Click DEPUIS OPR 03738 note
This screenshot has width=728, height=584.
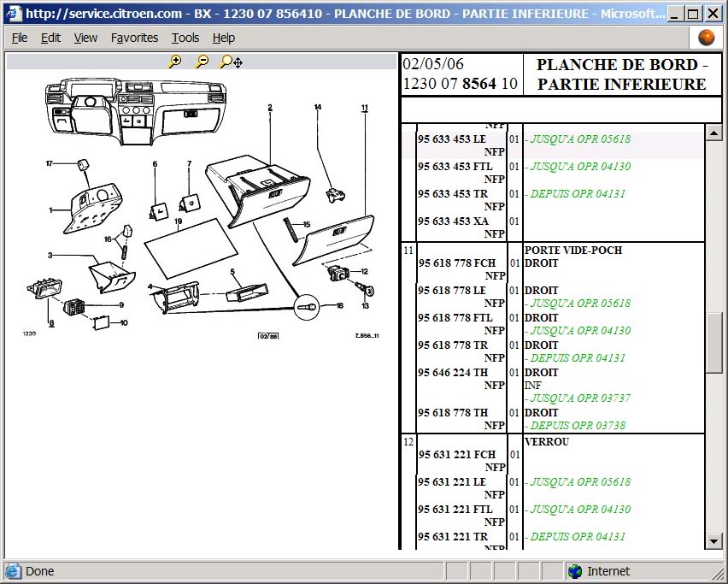click(x=576, y=426)
